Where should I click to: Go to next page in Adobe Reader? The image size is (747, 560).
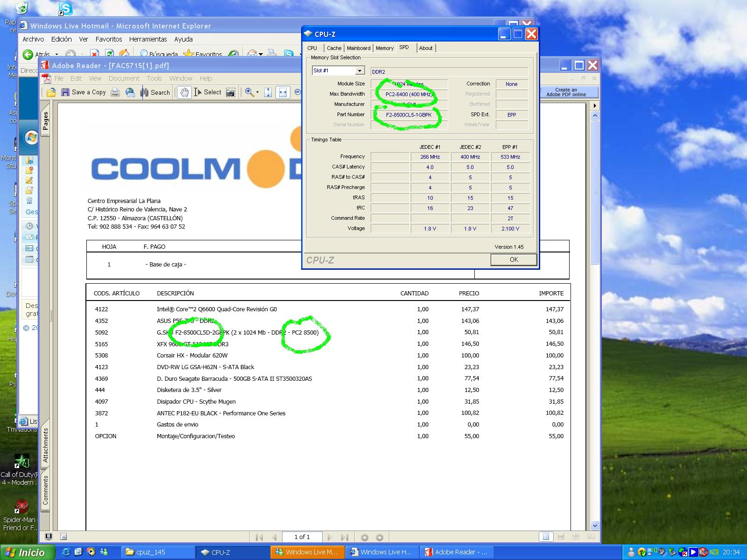coord(330,537)
